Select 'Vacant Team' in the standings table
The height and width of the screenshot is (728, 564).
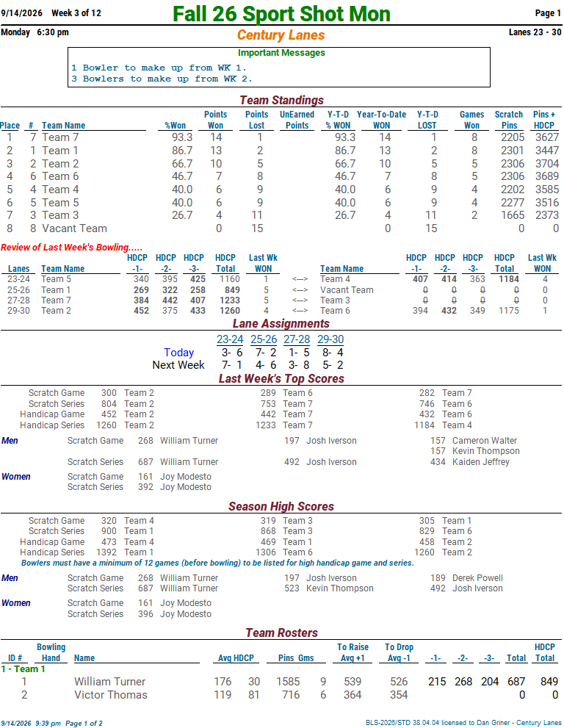[x=74, y=228]
